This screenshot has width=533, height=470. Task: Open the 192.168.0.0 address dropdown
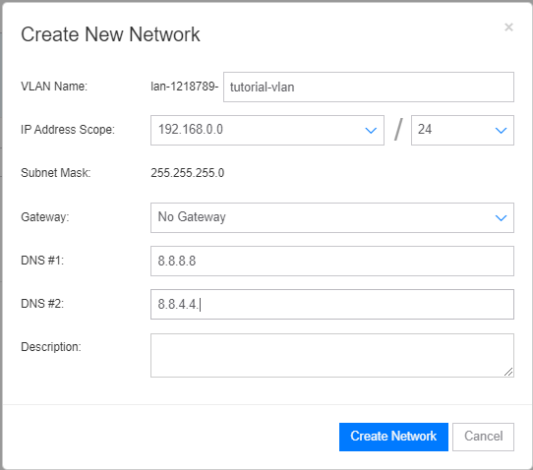(267, 130)
